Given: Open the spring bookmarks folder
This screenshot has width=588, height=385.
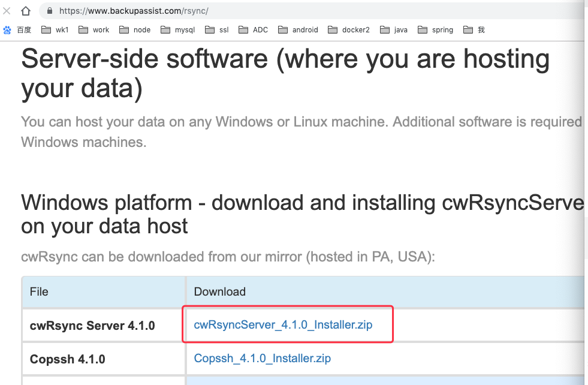Looking at the screenshot, I should tap(435, 29).
